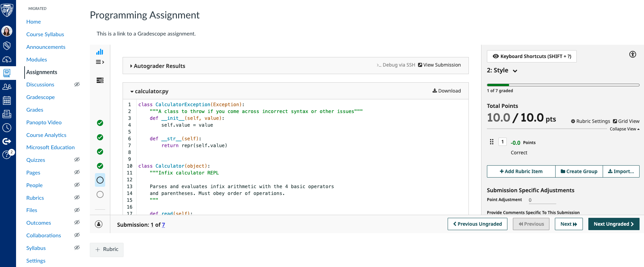Toggle visibility eye next to Discussions
Screen dimensions: 644x267
(77, 84)
